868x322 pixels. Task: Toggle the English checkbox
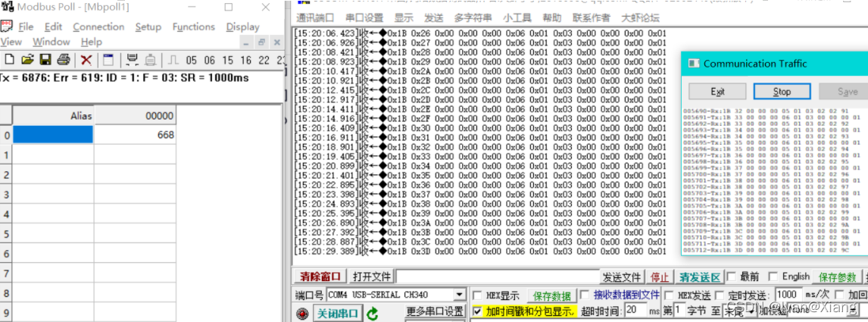773,277
